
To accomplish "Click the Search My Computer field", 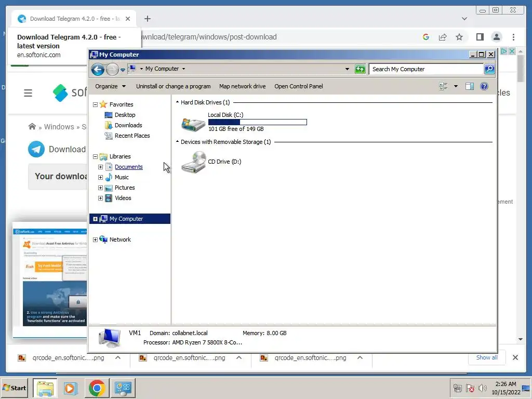I will click(426, 69).
